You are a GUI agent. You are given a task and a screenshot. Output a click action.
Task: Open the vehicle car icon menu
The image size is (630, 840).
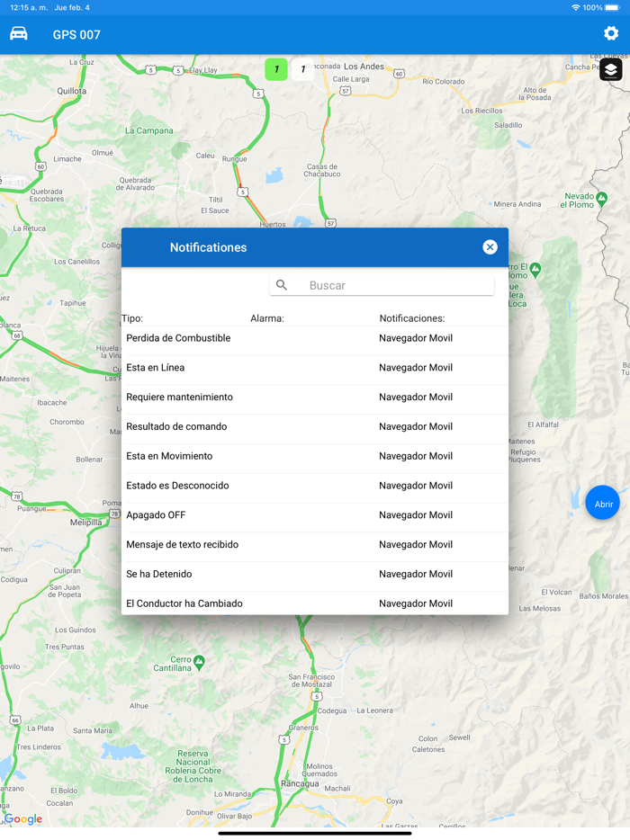pos(19,34)
